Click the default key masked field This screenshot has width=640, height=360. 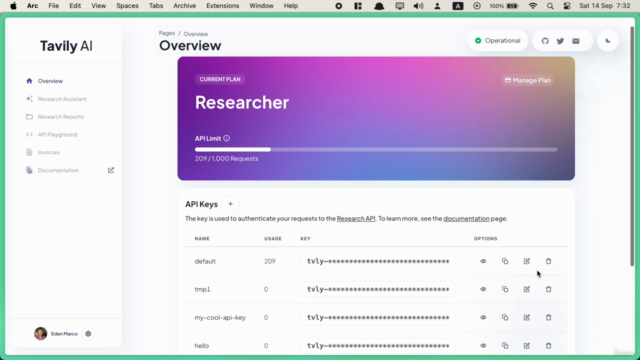pos(378,261)
